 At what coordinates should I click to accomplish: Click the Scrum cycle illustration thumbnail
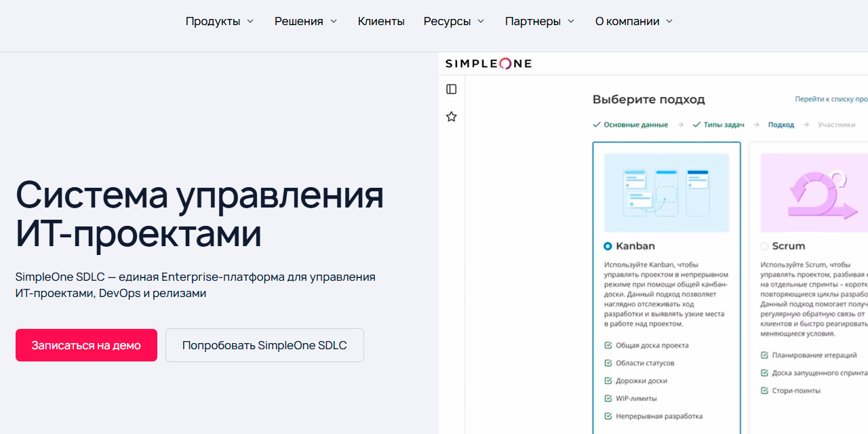coord(814,193)
